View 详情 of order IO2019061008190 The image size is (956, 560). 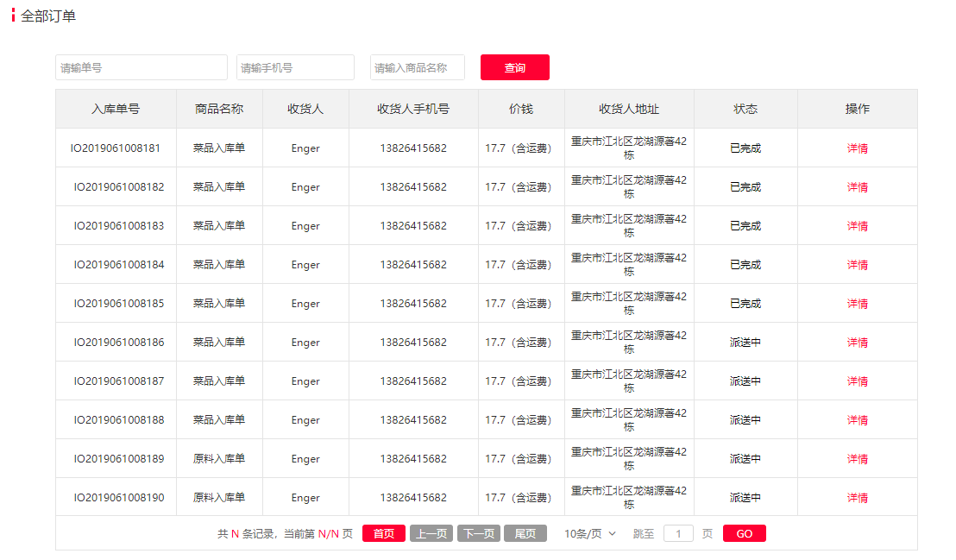point(857,498)
